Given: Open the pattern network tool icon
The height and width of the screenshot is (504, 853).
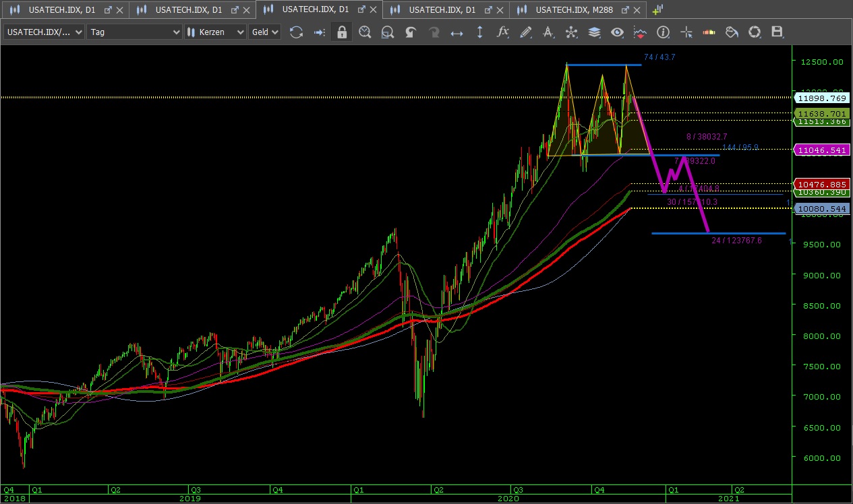Looking at the screenshot, I should pyautogui.click(x=572, y=32).
